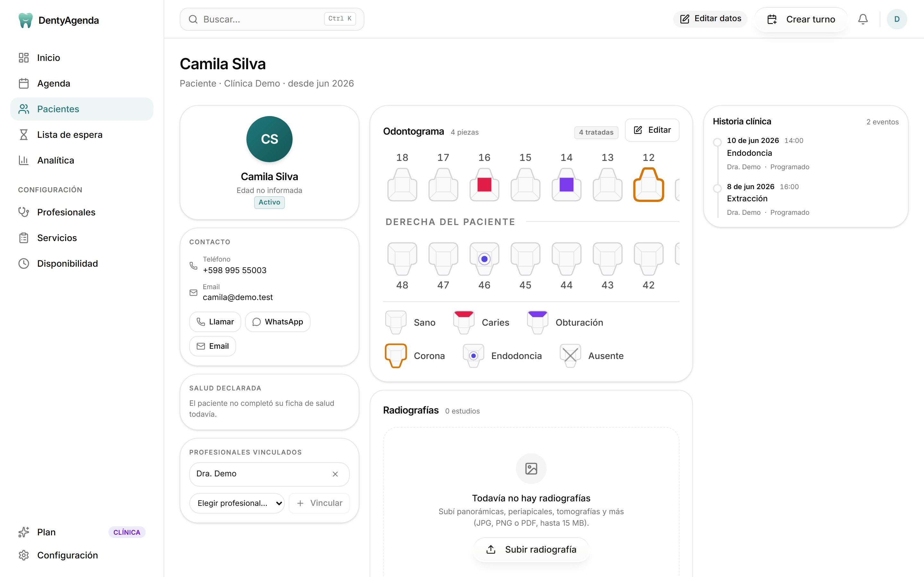Select tooth 46 with endodoncia marker
The image size is (924, 577).
click(484, 259)
